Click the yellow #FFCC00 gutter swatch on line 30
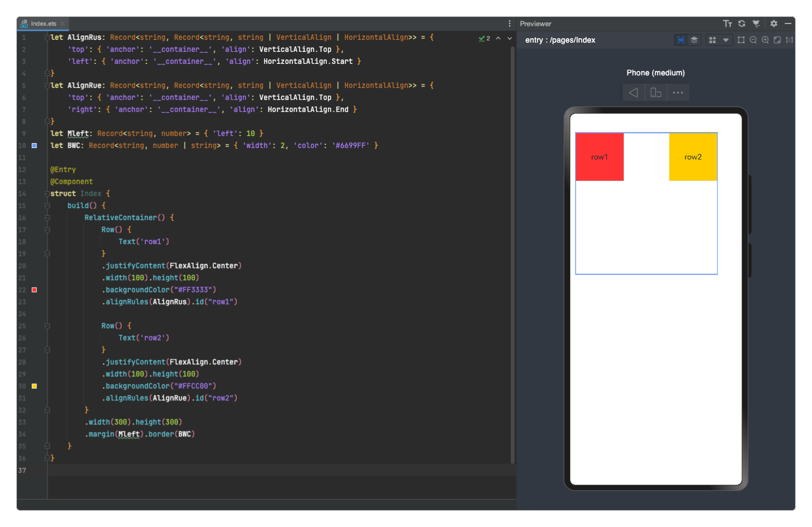This screenshot has width=812, height=527. pyautogui.click(x=34, y=386)
